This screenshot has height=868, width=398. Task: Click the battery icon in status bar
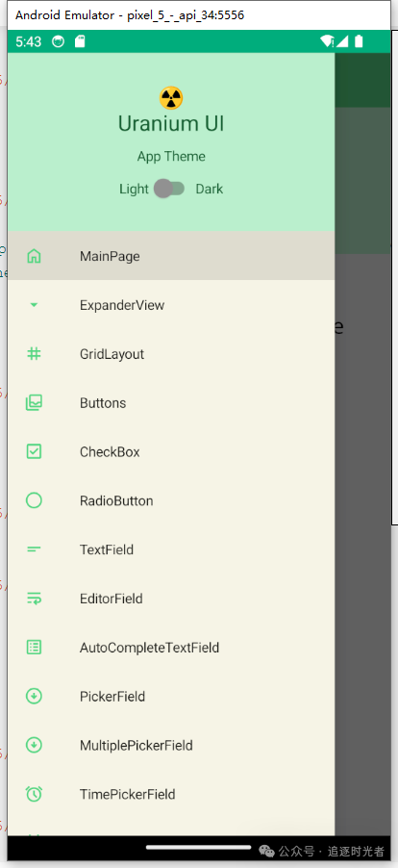point(359,41)
